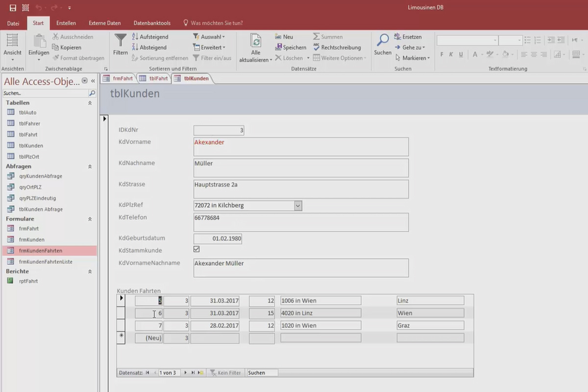
Task: Select the subform row with Graz
Action: click(121, 325)
